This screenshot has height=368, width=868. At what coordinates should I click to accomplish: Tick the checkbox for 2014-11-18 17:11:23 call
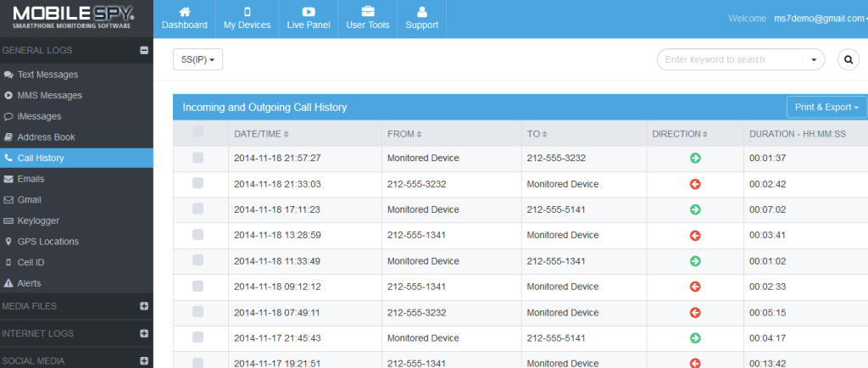198,209
